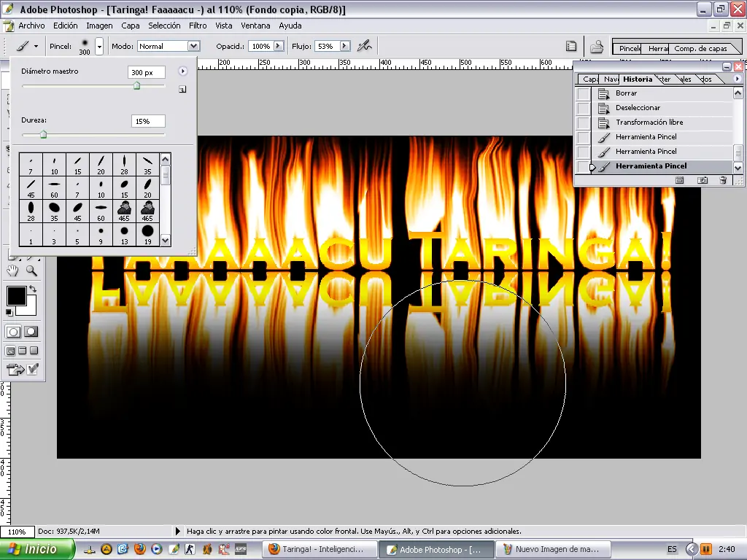Switch to Taringa Firefox taskbar window
Image resolution: width=747 pixels, height=560 pixels.
pos(320,549)
